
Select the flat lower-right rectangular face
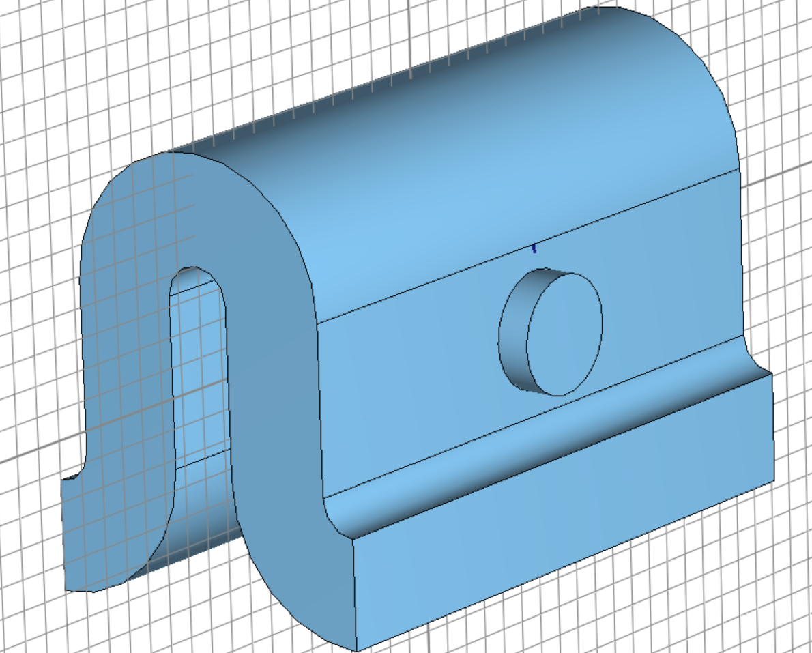coord(564,512)
